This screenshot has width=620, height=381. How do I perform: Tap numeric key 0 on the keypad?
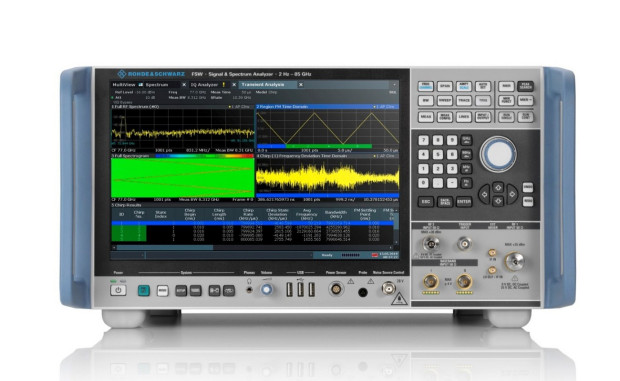pos(423,183)
